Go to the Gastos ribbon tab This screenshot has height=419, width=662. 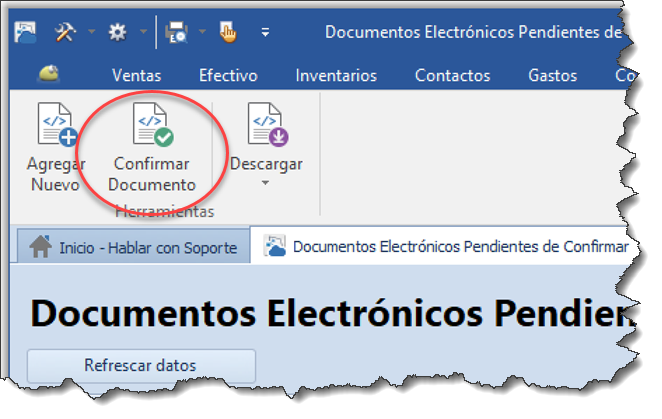coord(553,76)
